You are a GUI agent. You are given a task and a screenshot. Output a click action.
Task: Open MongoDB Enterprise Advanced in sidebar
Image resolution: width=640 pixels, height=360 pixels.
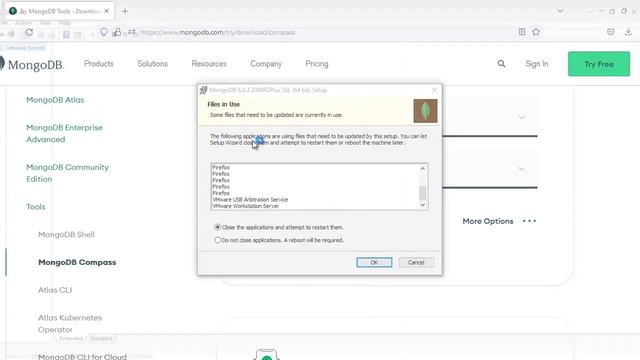coord(64,133)
